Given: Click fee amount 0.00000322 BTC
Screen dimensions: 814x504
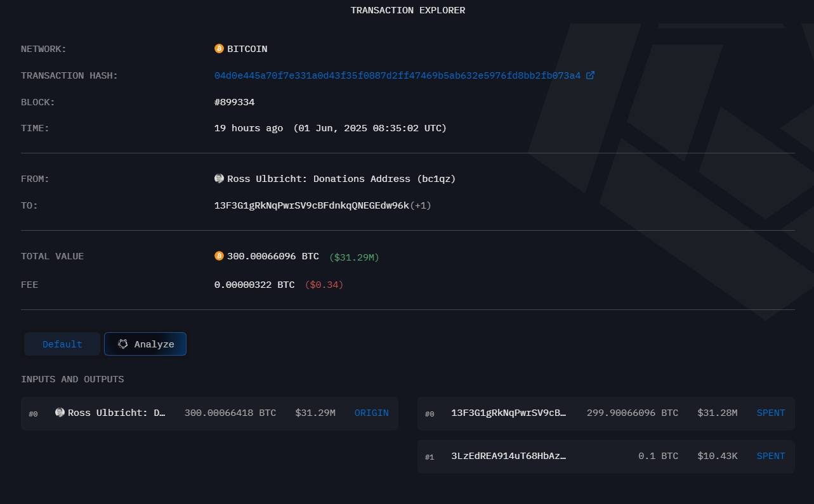Looking at the screenshot, I should coord(254,285).
